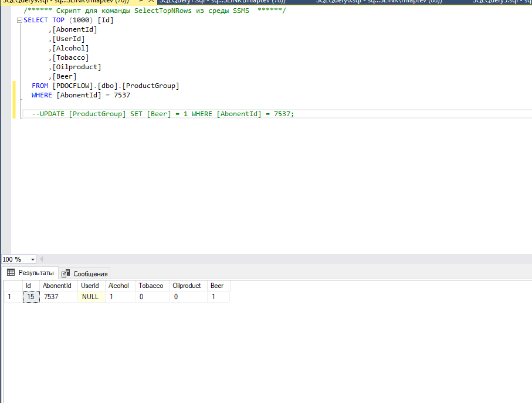Open the 100 % zoom dropdown
This screenshot has height=403, width=532.
pos(33,259)
